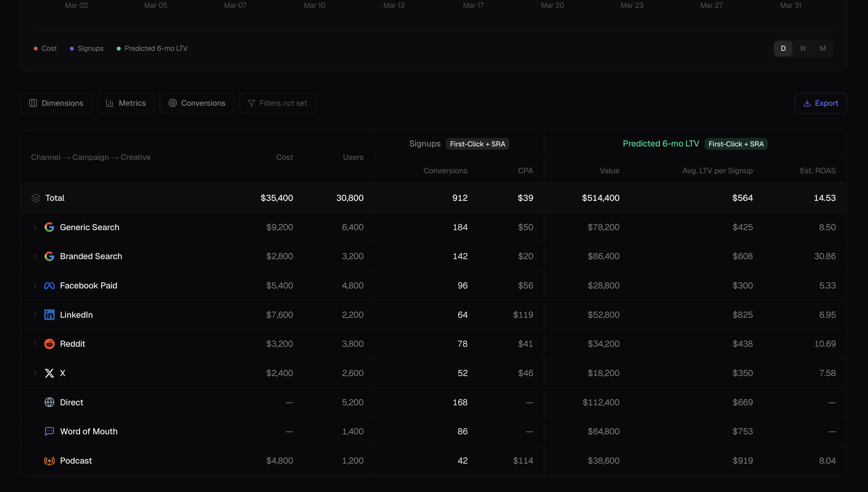
Task: Click the Google icon beside Generic Search
Action: (x=49, y=227)
